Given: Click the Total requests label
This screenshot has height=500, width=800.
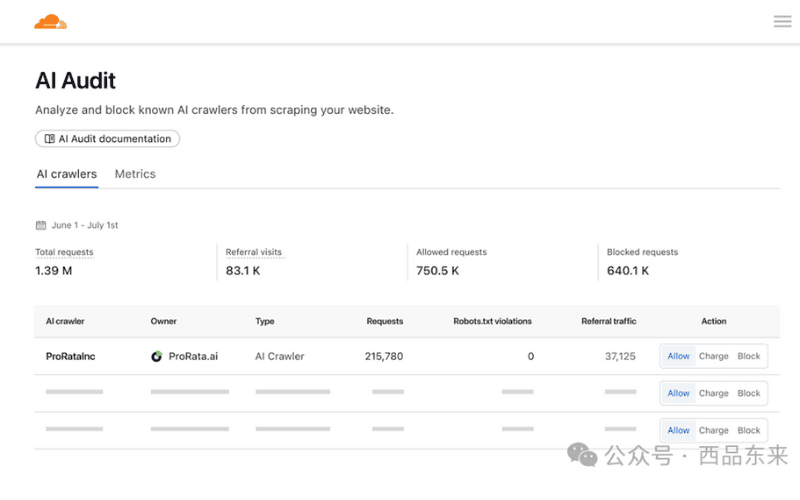Looking at the screenshot, I should pos(64,252).
